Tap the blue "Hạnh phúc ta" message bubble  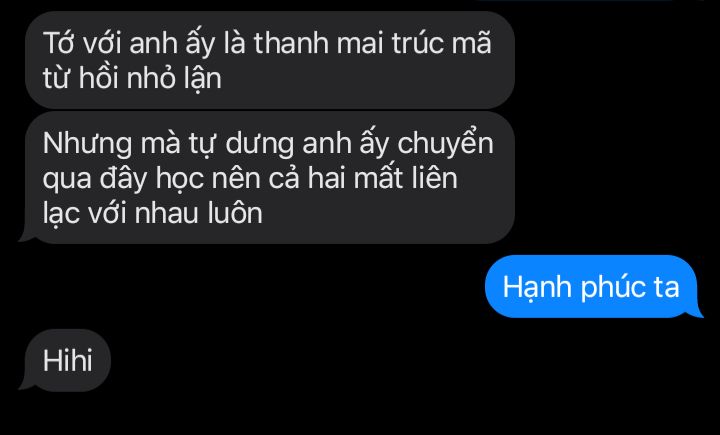[x=591, y=286]
